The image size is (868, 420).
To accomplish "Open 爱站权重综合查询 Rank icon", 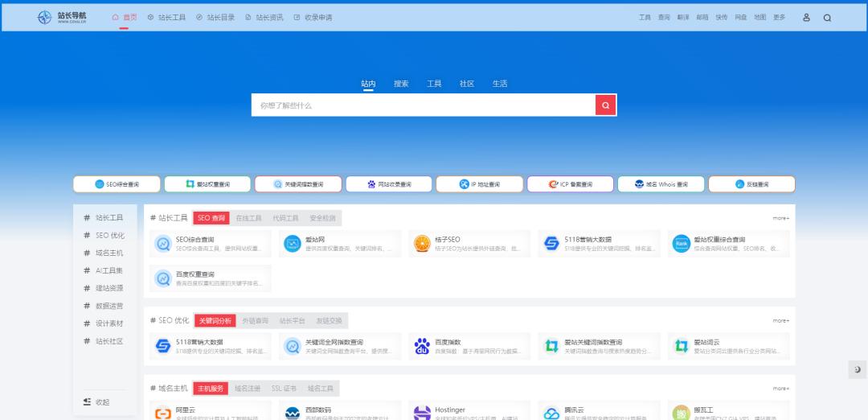I will tap(681, 244).
